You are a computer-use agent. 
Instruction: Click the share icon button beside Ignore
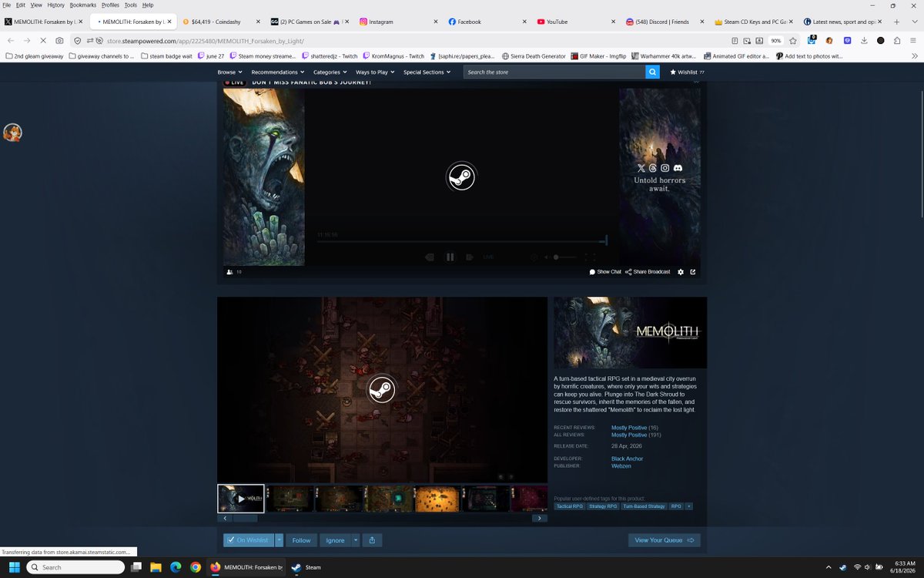pyautogui.click(x=372, y=540)
